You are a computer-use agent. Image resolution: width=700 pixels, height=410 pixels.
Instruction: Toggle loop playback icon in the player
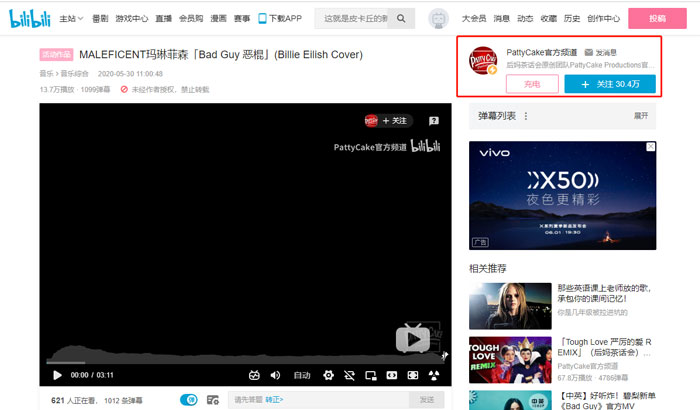click(x=349, y=375)
